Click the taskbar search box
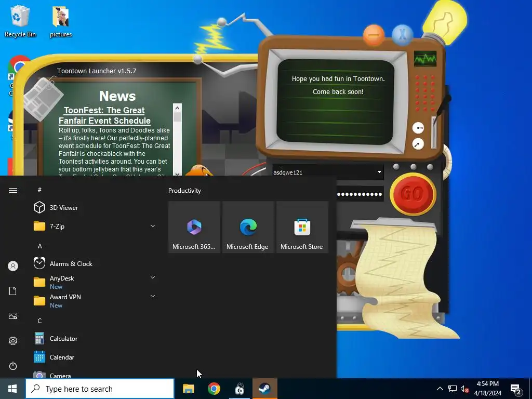The image size is (532, 399). click(x=100, y=389)
